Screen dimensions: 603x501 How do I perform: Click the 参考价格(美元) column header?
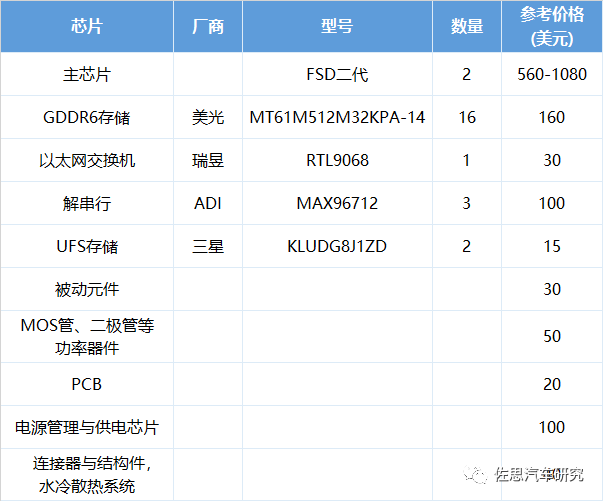(552, 26)
